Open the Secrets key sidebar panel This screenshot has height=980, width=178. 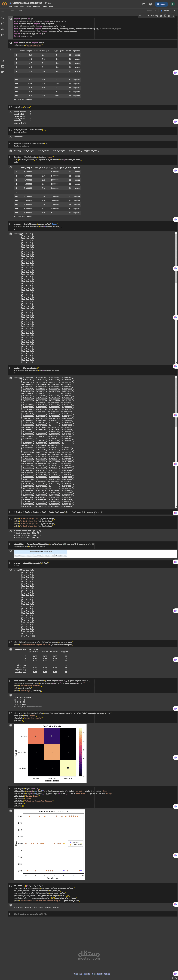(3, 29)
